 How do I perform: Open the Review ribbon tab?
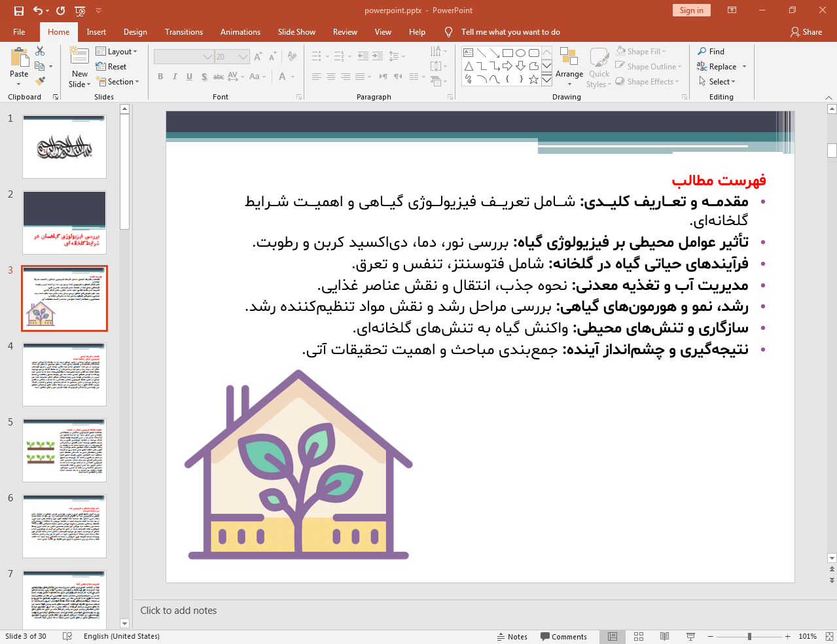344,31
